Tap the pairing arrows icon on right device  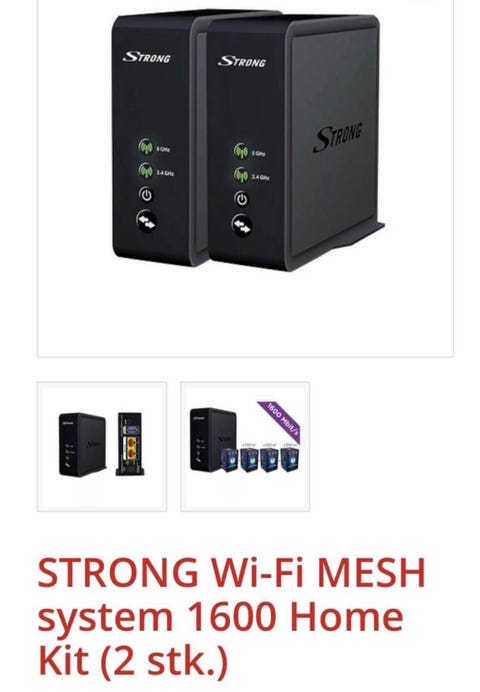point(242,226)
